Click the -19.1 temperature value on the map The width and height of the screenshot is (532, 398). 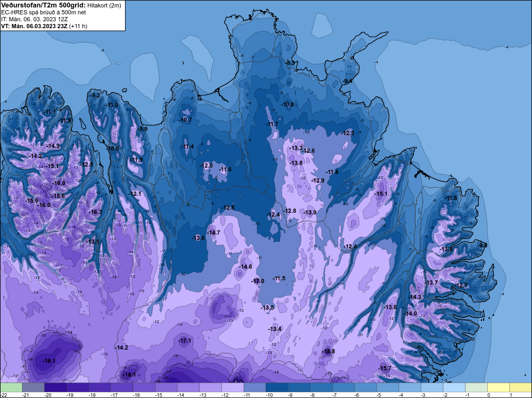point(49,361)
